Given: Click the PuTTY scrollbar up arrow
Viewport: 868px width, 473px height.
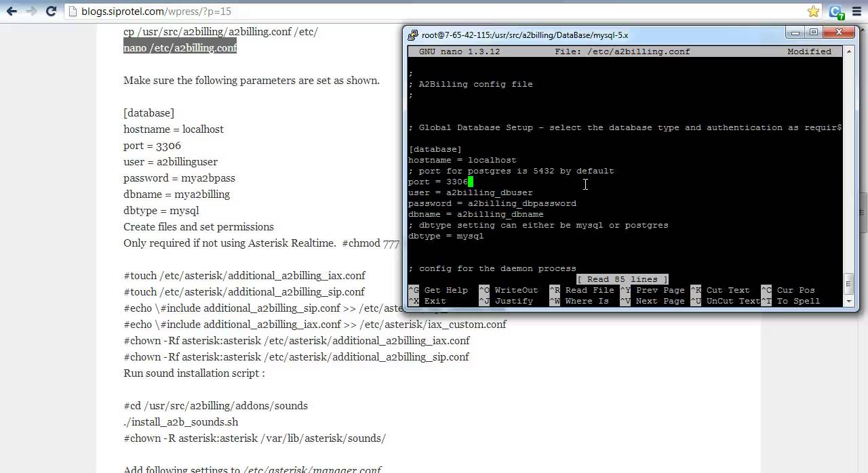Looking at the screenshot, I should (848, 51).
